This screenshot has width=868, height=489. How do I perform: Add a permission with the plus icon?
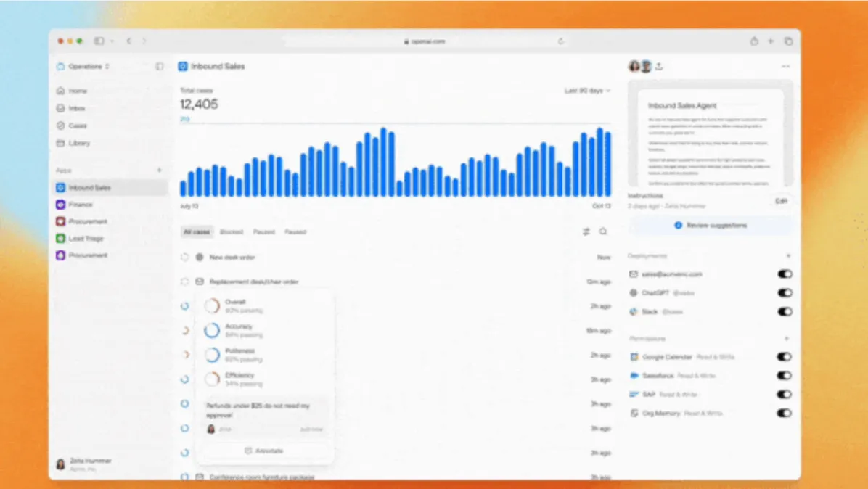(x=787, y=339)
